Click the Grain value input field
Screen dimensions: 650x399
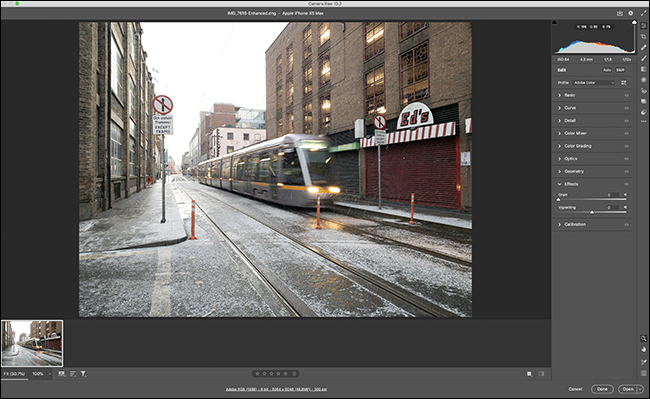(x=613, y=195)
